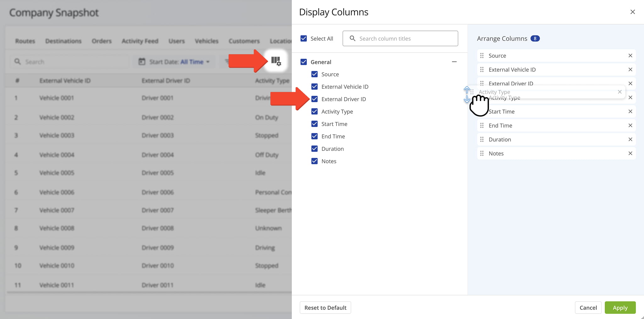
Task: Switch to the Activity Feed tab
Action: tap(140, 41)
